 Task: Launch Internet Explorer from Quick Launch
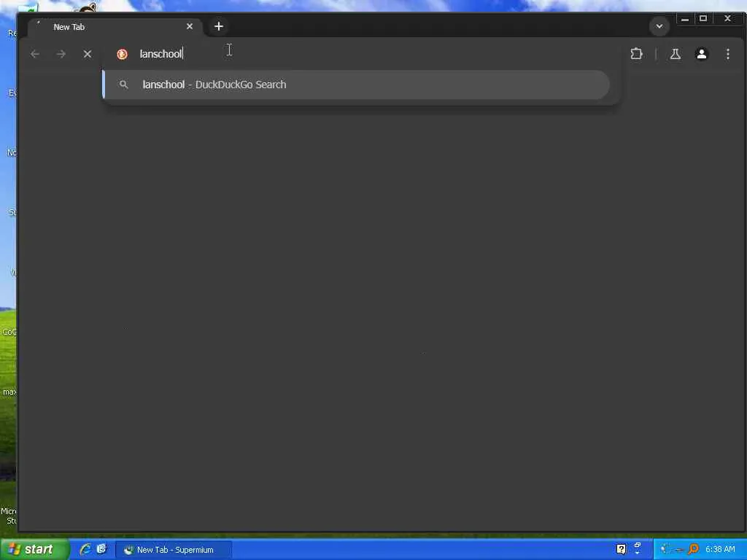(x=85, y=549)
